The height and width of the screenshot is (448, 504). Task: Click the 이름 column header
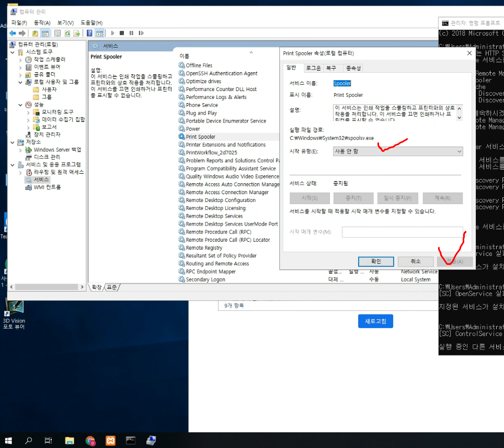184,56
